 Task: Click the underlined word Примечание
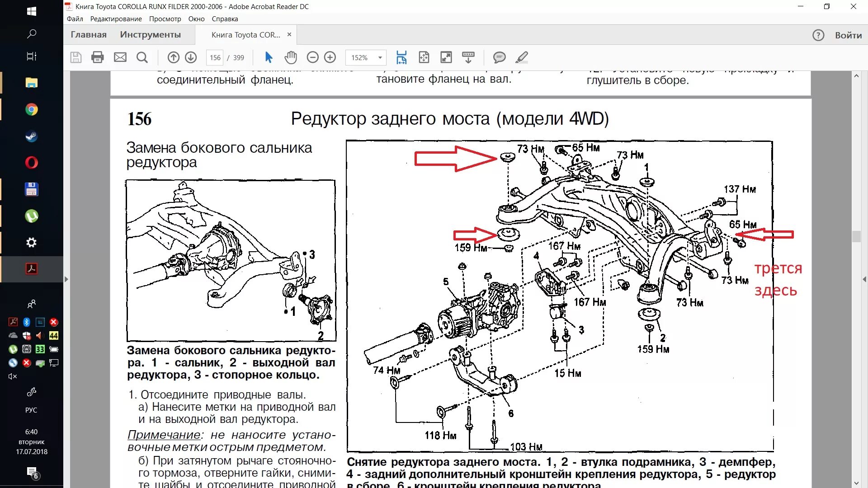pos(164,435)
